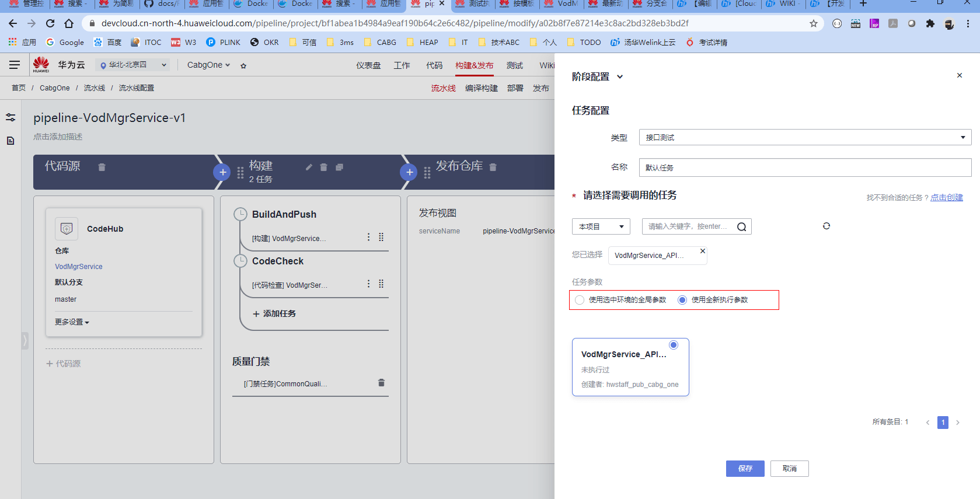980x499 pixels.
Task: Open browser extensions puzzle icon
Action: 930,24
